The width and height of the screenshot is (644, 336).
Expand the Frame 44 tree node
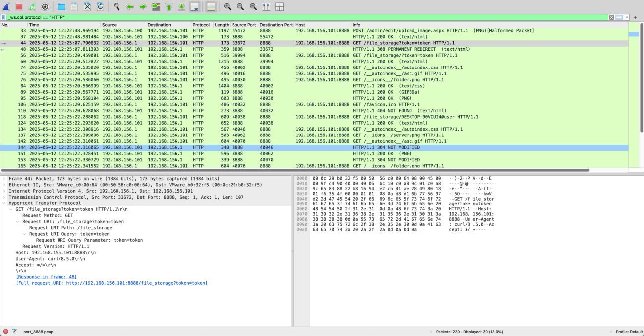pos(4,179)
